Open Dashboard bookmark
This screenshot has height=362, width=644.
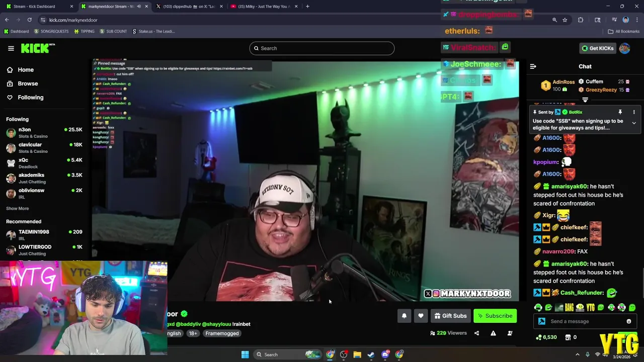click(x=16, y=31)
